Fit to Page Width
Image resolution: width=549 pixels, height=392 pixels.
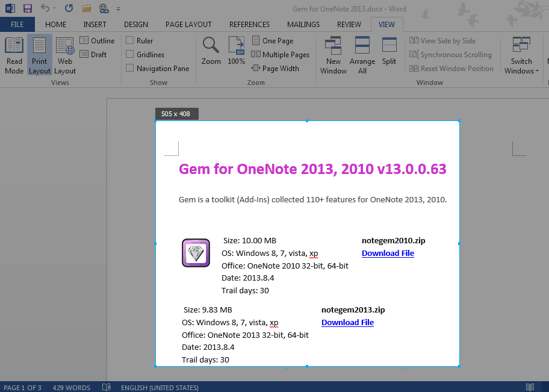tap(275, 68)
